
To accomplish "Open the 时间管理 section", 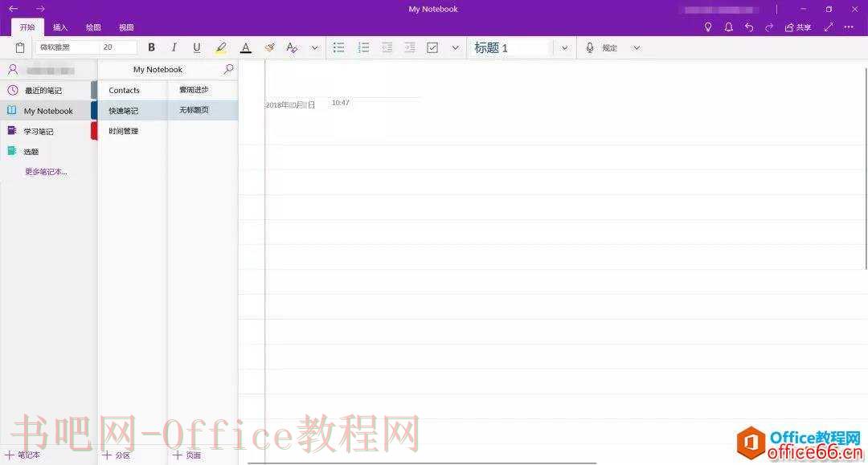I will 133,131.
